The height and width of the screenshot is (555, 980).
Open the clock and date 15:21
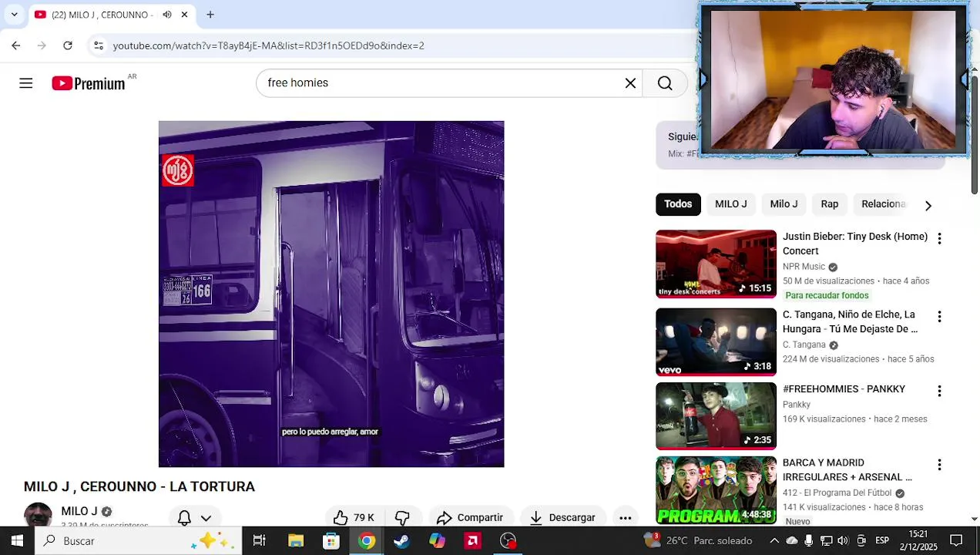click(x=918, y=540)
